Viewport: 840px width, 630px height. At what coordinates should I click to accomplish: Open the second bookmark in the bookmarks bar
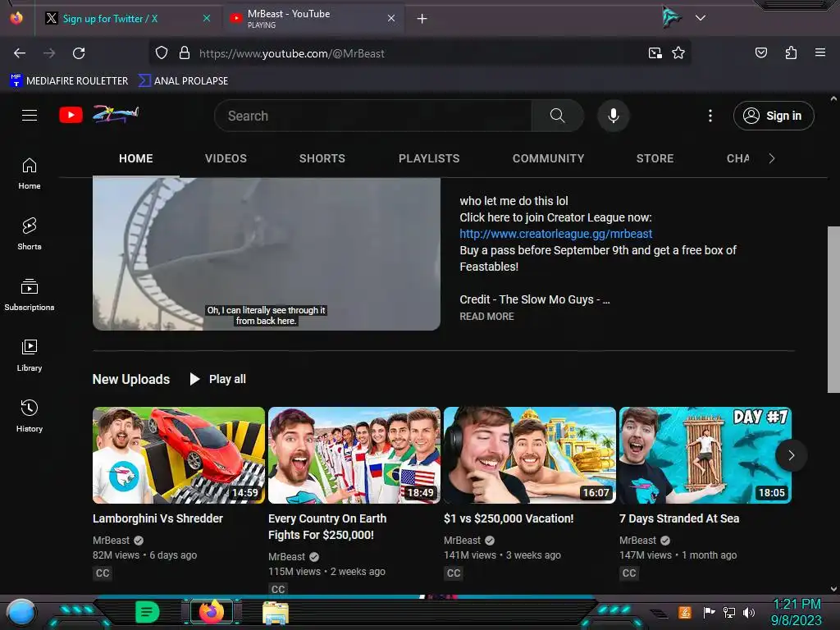pos(183,81)
